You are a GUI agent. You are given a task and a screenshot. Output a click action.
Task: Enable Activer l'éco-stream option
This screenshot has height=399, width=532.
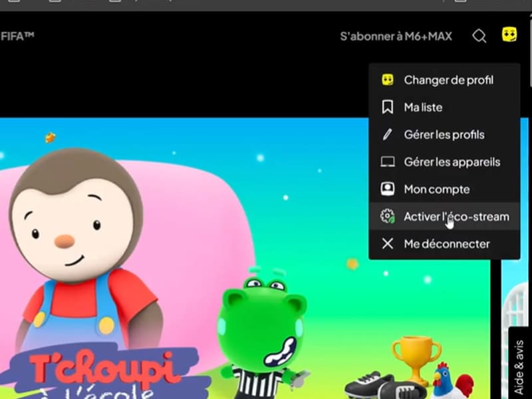coord(444,216)
